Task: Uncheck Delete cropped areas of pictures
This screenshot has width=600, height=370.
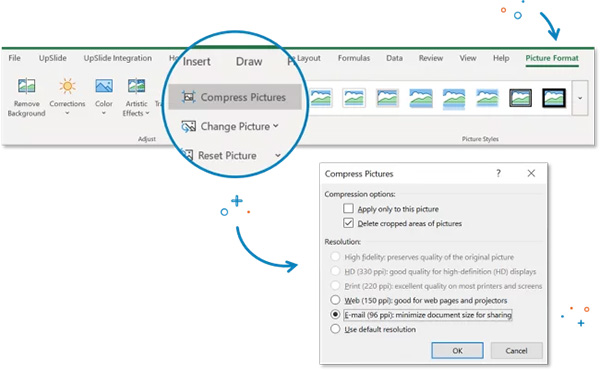Action: point(348,223)
